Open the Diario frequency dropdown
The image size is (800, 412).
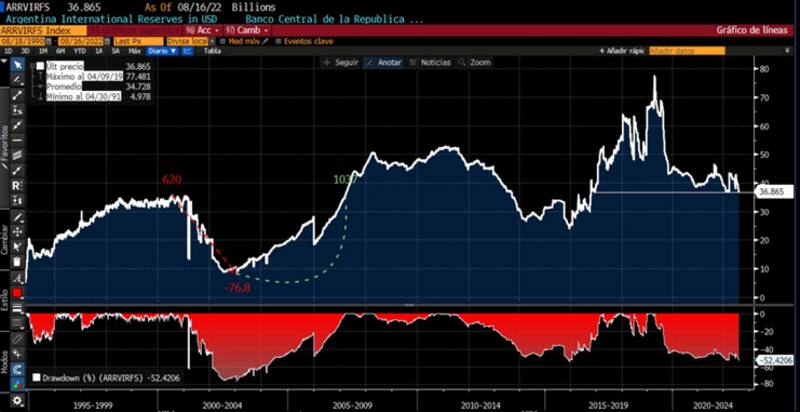click(160, 50)
